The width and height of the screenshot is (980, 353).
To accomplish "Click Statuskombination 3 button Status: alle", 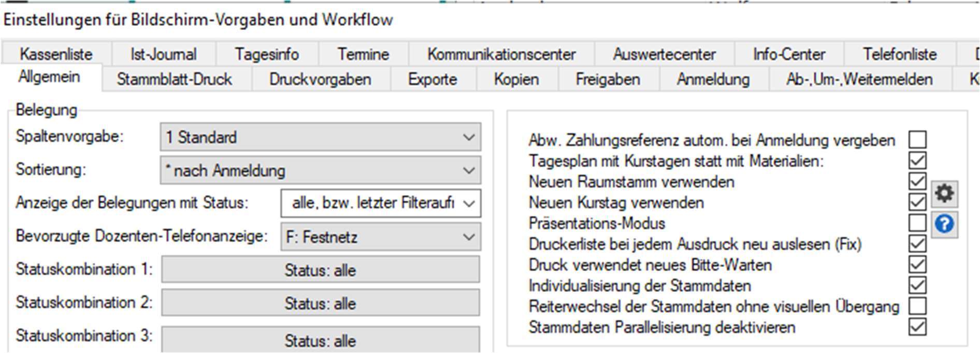I will [x=320, y=340].
